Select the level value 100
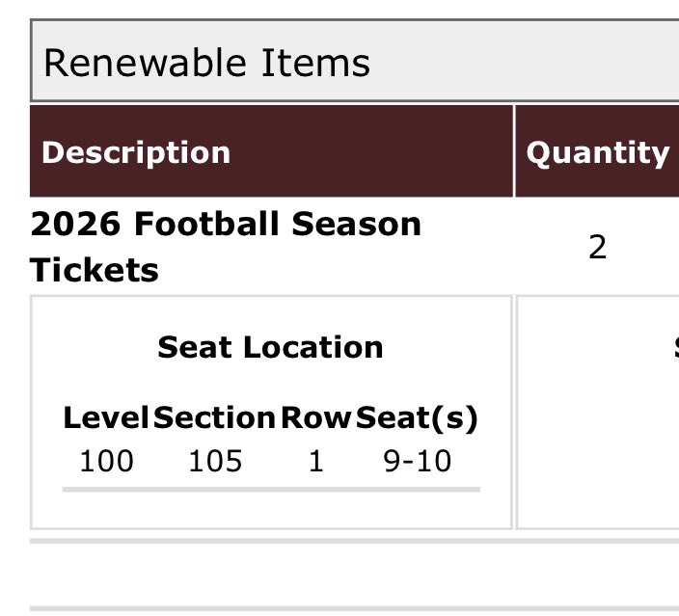This screenshot has width=679, height=616. tap(106, 461)
